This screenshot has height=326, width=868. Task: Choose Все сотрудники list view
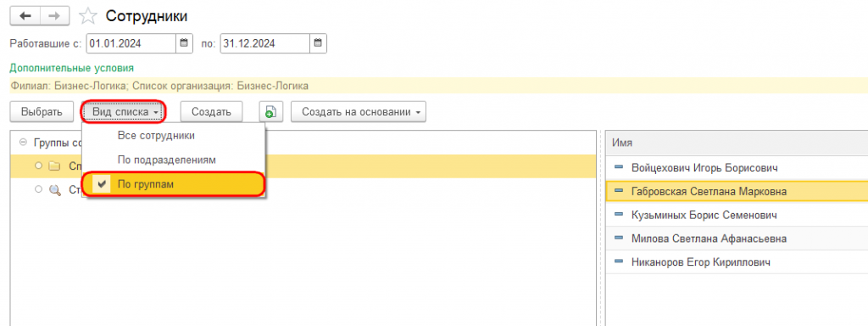click(x=173, y=136)
